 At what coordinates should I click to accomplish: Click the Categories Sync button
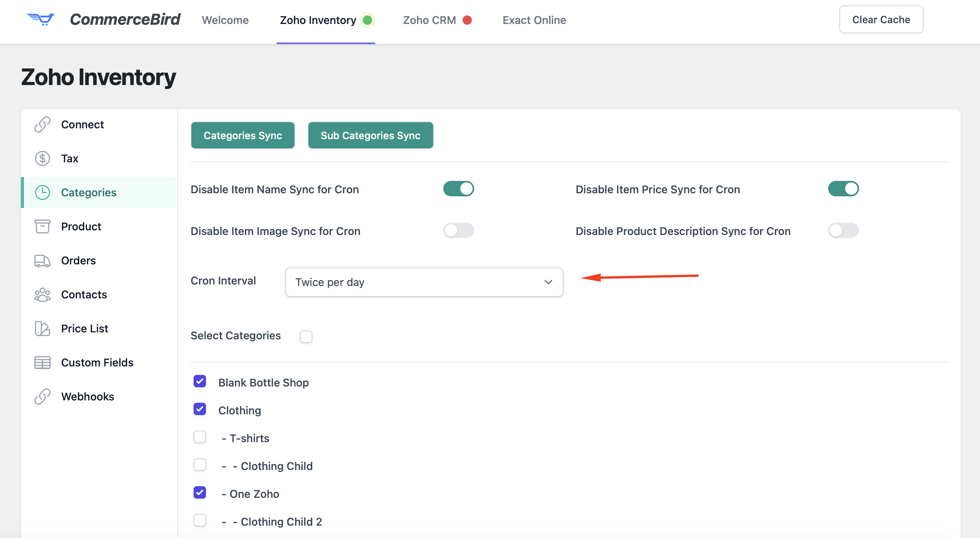click(x=243, y=135)
